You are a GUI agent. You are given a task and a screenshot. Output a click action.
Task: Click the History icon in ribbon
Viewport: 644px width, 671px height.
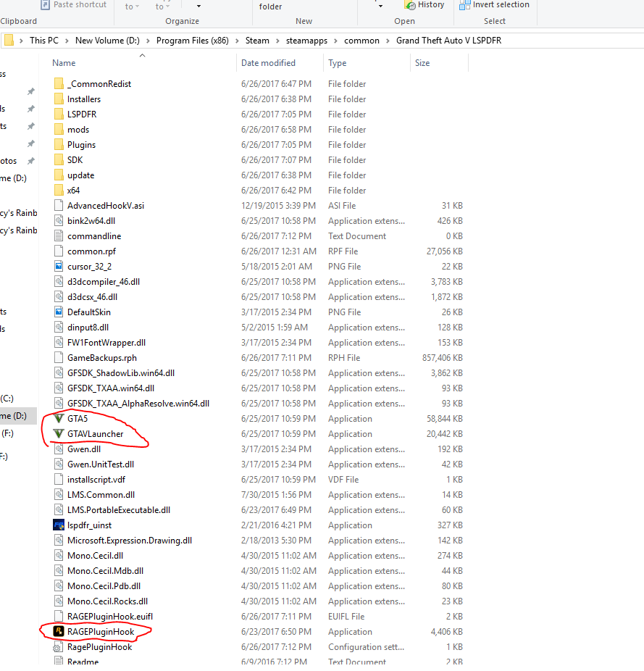(x=410, y=4)
